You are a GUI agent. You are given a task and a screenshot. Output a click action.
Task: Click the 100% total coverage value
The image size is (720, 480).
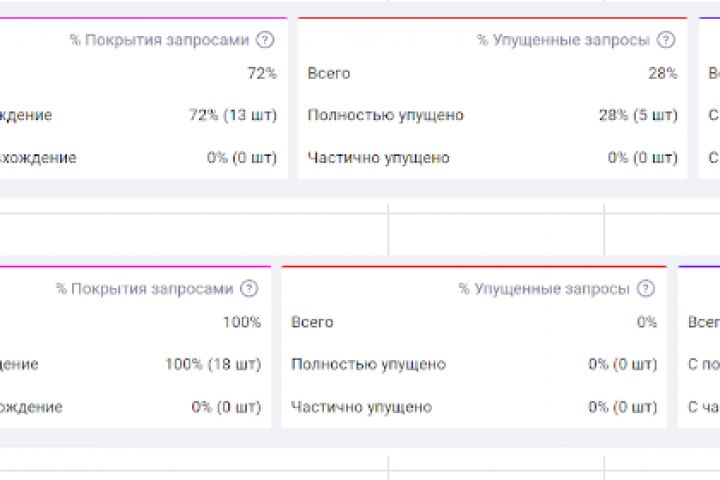[x=242, y=322]
